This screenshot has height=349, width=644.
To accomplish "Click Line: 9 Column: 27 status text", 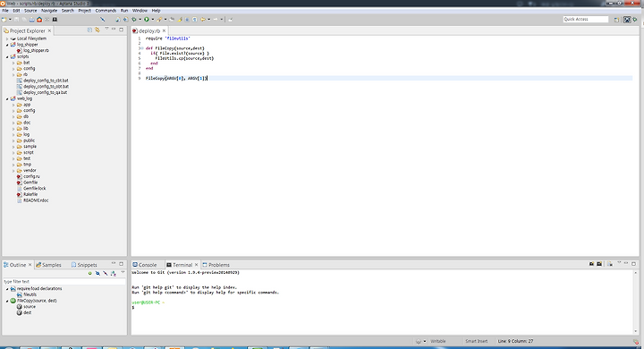I will [515, 341].
